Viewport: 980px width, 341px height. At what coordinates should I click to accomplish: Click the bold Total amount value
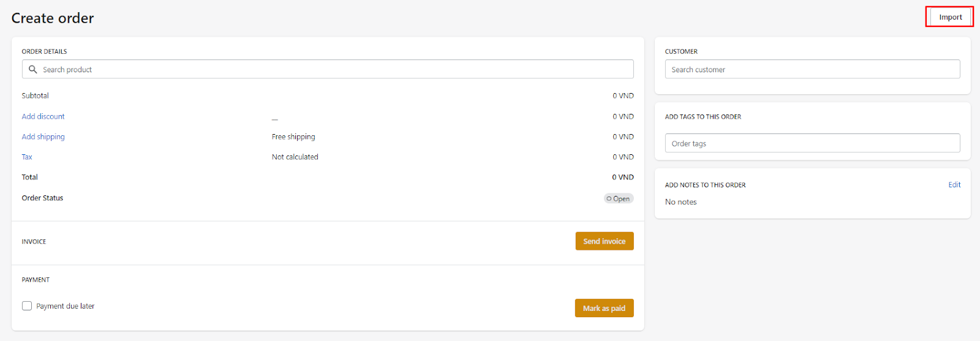pos(622,177)
